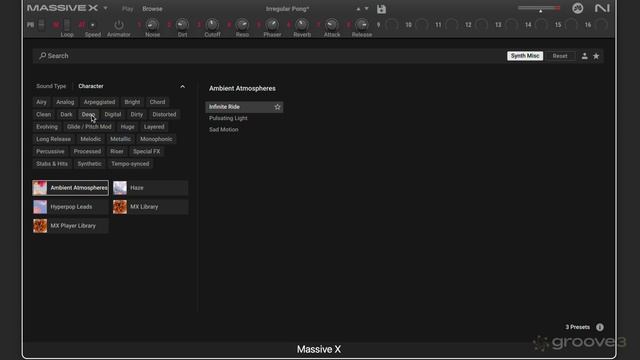The width and height of the screenshot is (640, 360).
Task: Toggle the Monophonic character tag
Action: (156, 139)
